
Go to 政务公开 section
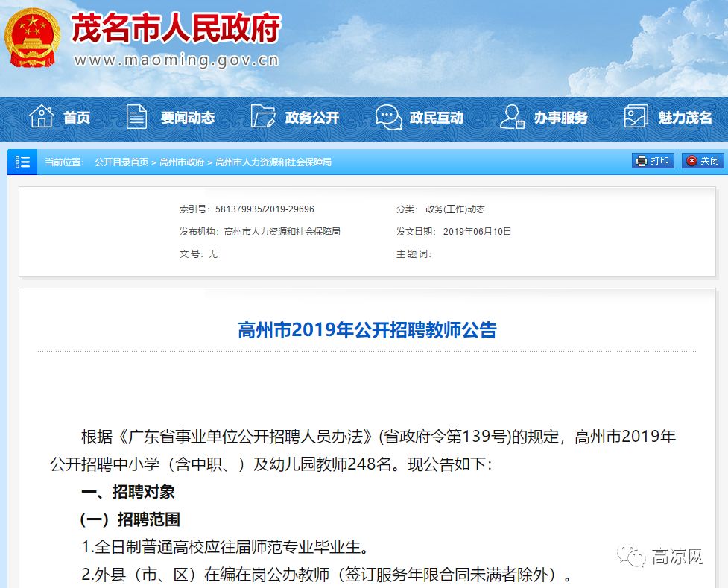tap(311, 118)
